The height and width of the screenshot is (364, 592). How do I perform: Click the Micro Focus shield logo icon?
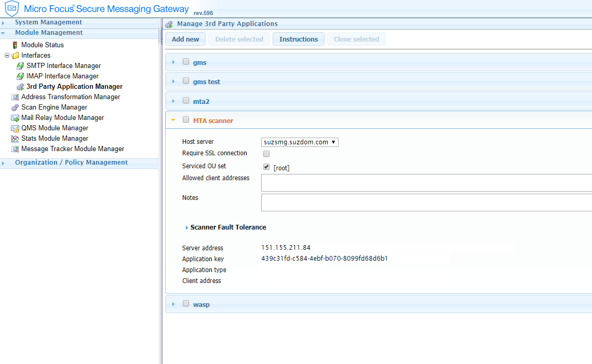(12, 8)
